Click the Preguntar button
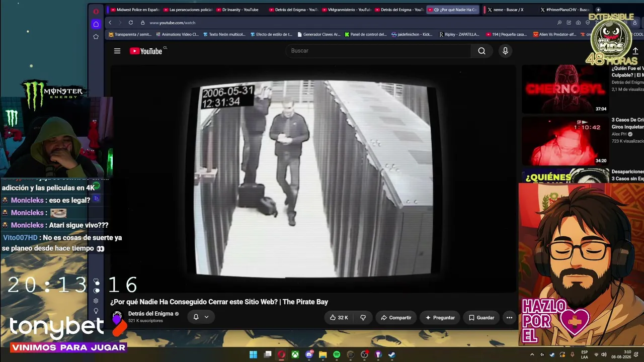The image size is (644, 362). (440, 318)
